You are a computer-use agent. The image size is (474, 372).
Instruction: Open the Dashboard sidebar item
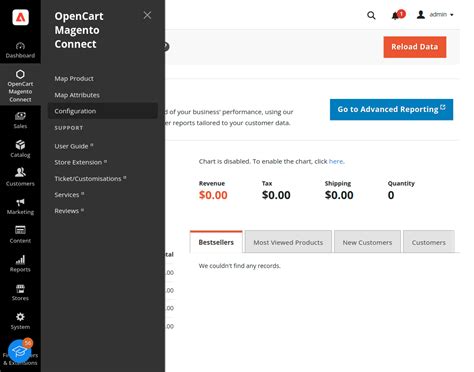pos(20,50)
